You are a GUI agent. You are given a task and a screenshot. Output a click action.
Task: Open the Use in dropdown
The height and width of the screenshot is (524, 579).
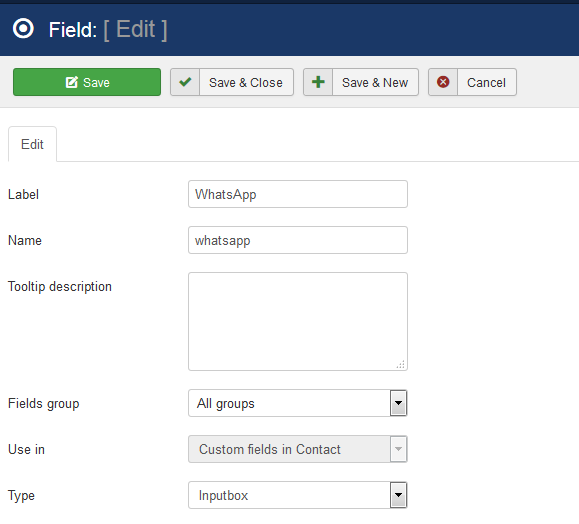298,449
